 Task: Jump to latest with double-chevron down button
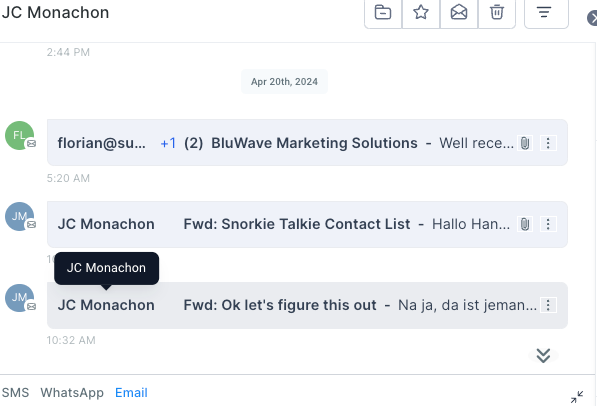543,355
